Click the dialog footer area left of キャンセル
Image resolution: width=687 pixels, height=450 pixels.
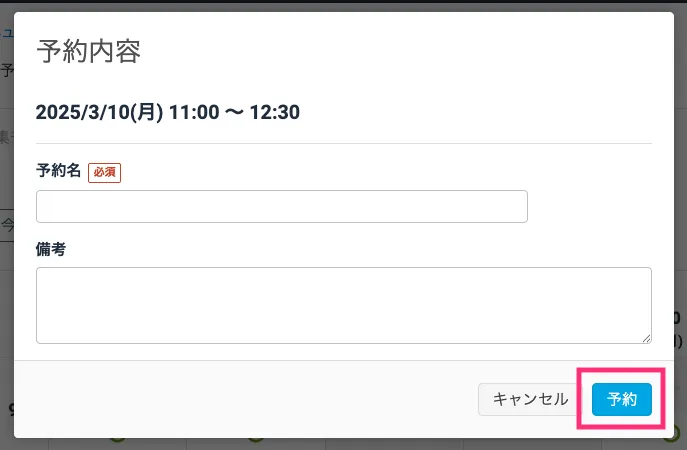[x=250, y=399]
